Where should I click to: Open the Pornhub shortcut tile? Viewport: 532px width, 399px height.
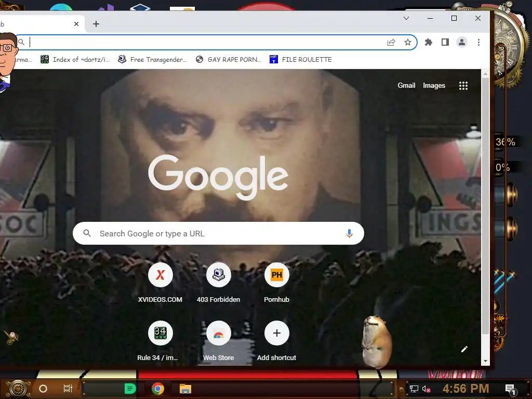(276, 283)
